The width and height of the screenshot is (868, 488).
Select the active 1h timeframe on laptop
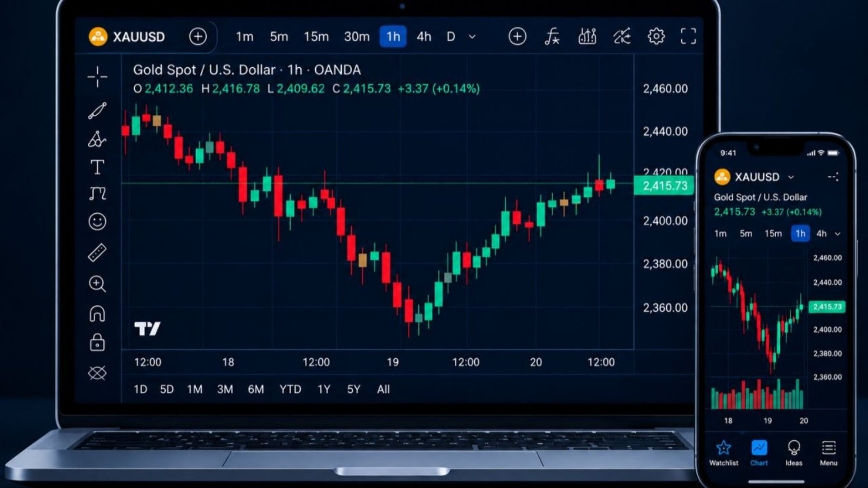pos(393,37)
